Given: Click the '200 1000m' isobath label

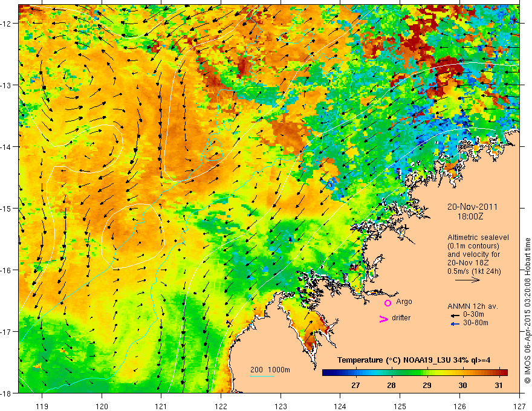Looking at the screenshot, I should tap(270, 370).
